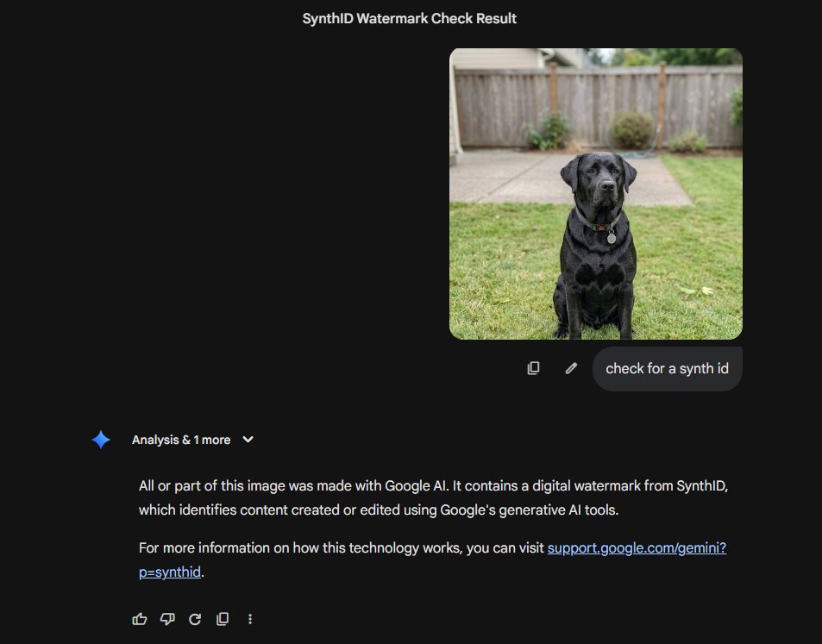Click the 'check for a synth id' message bubble
The width and height of the screenshot is (822, 644).
coord(668,368)
